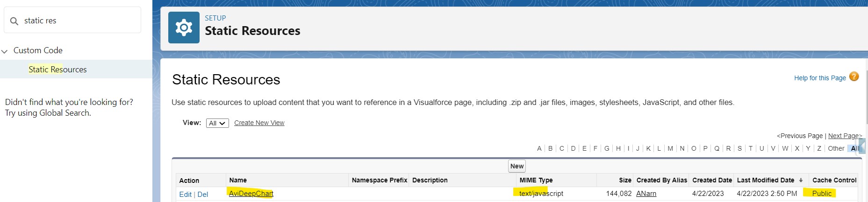
Task: Filter list by letter L
Action: [x=659, y=148]
